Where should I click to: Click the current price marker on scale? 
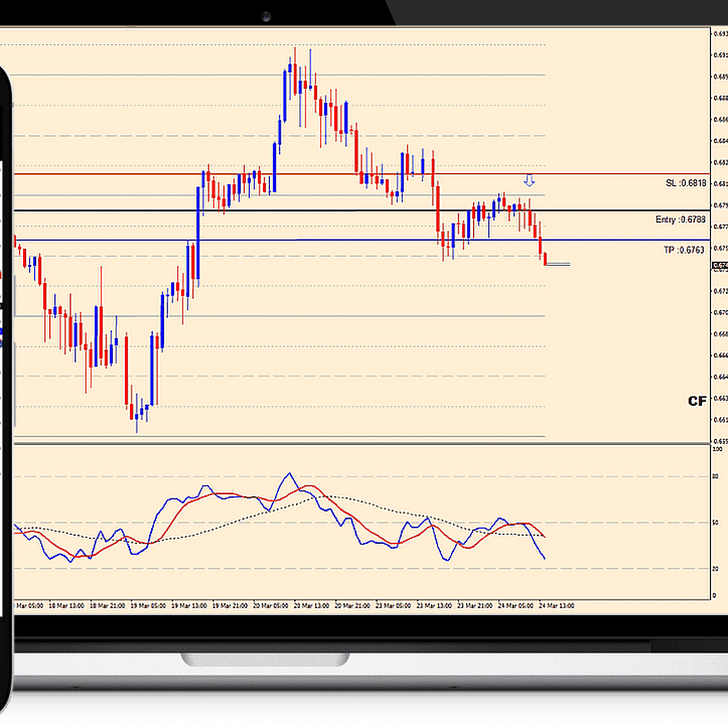click(720, 266)
